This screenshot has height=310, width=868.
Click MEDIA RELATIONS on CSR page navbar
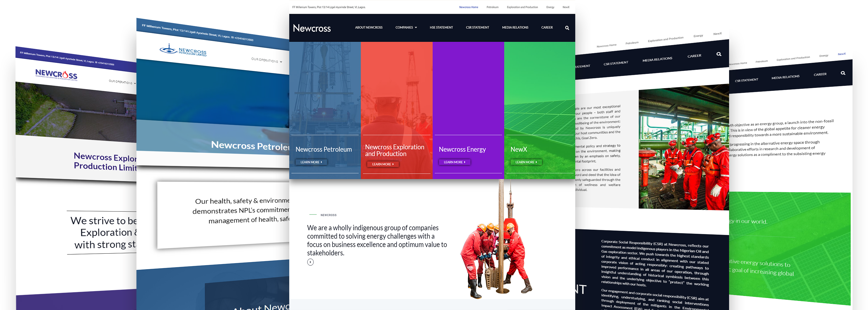657,59
